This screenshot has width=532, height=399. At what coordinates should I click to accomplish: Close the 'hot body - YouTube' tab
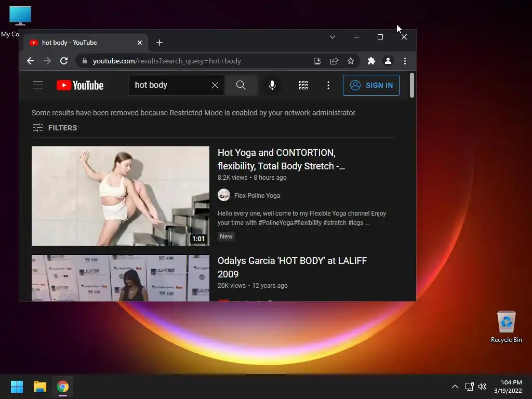pos(140,43)
